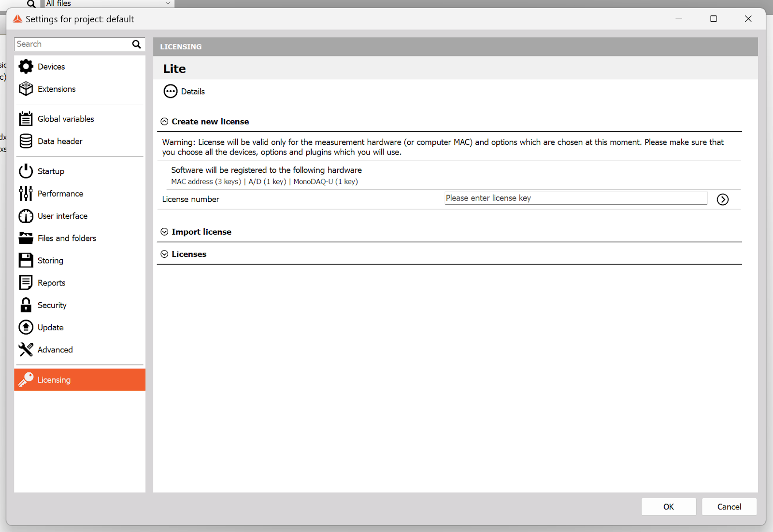
Task: Click the Advanced tools icon
Action: [x=26, y=350]
